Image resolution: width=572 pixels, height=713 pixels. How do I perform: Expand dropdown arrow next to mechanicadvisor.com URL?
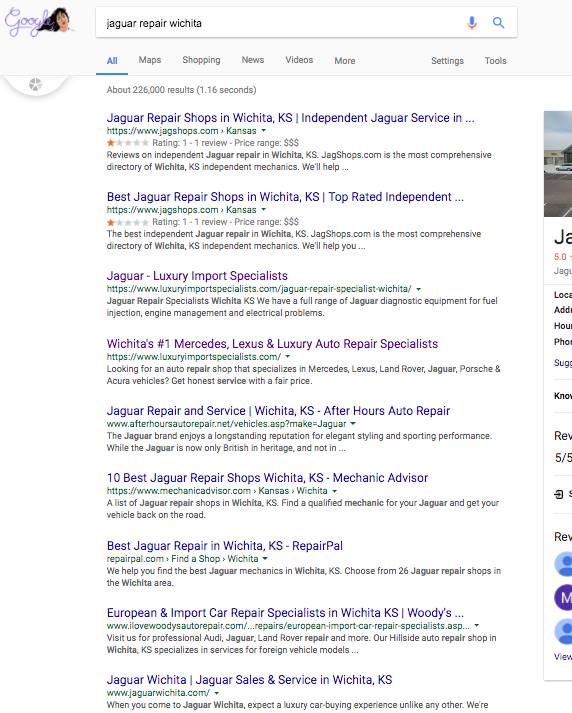(x=334, y=492)
